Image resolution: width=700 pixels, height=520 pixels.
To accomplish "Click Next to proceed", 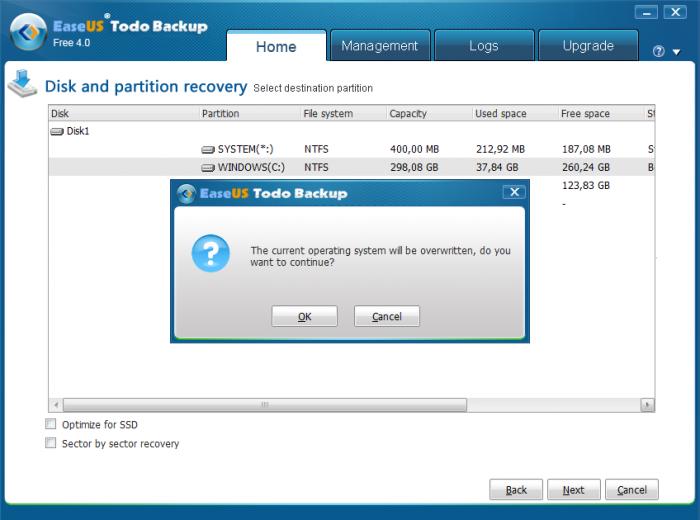I will [x=574, y=490].
